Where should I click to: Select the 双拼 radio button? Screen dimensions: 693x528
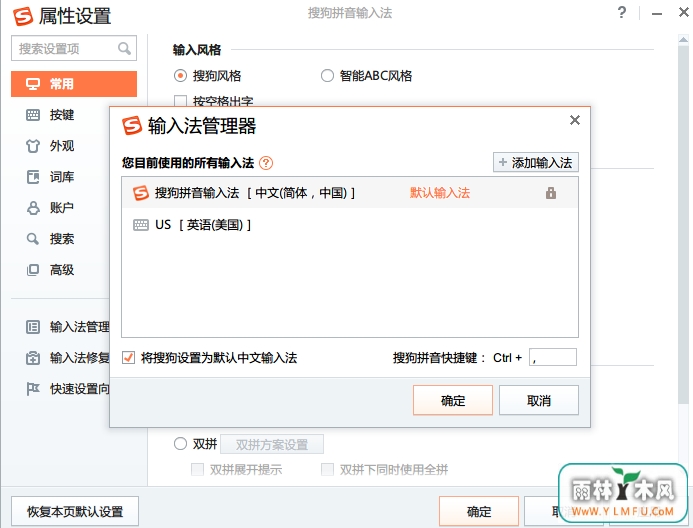coord(180,444)
